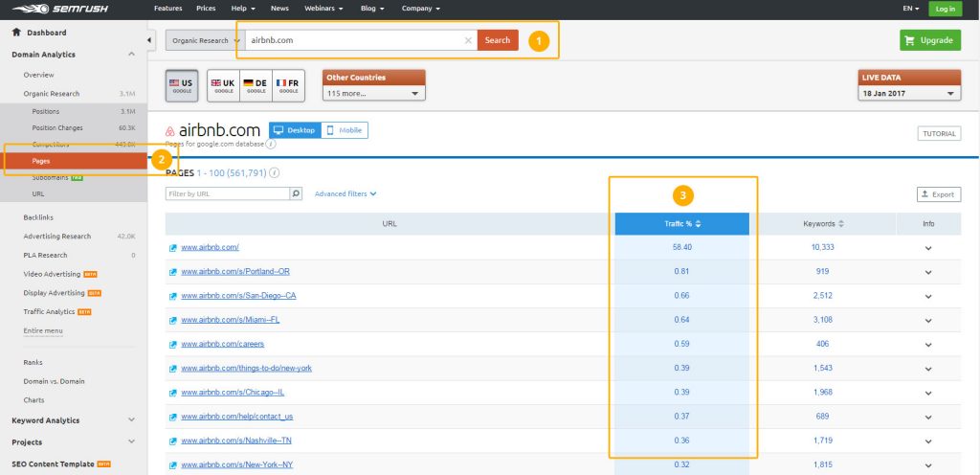Expand info for the careers row

pyautogui.click(x=928, y=345)
